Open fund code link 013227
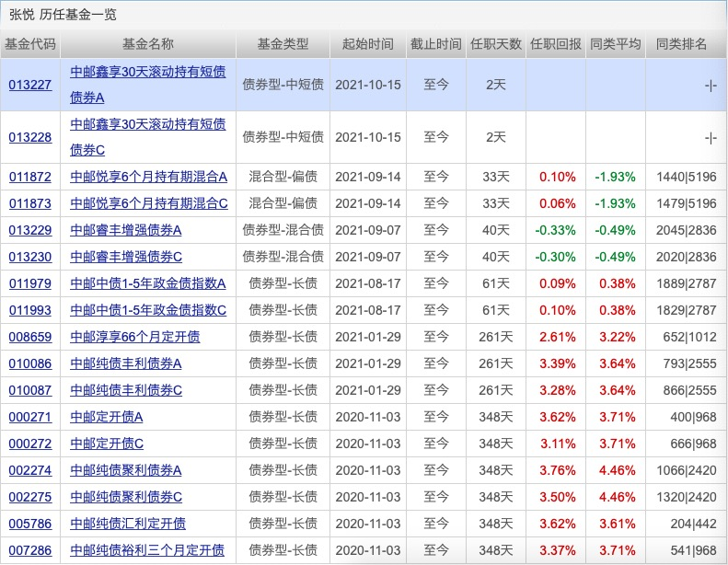Viewport: 728px width, 565px height. tap(30, 85)
